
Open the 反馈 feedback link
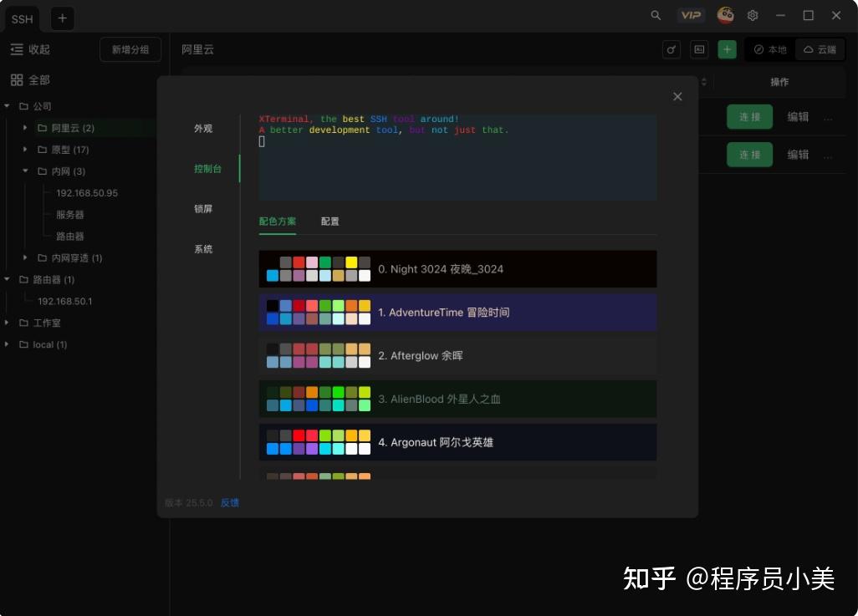[230, 503]
